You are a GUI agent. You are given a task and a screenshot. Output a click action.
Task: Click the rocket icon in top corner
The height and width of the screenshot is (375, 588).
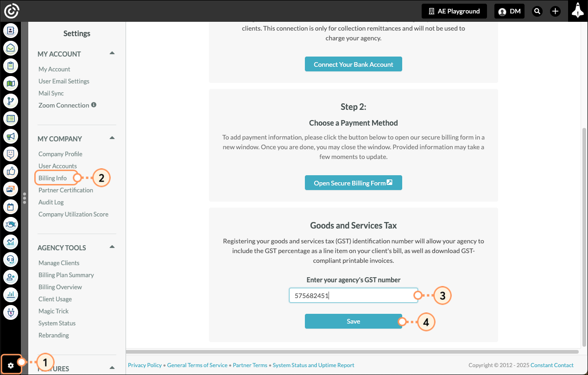click(x=577, y=11)
